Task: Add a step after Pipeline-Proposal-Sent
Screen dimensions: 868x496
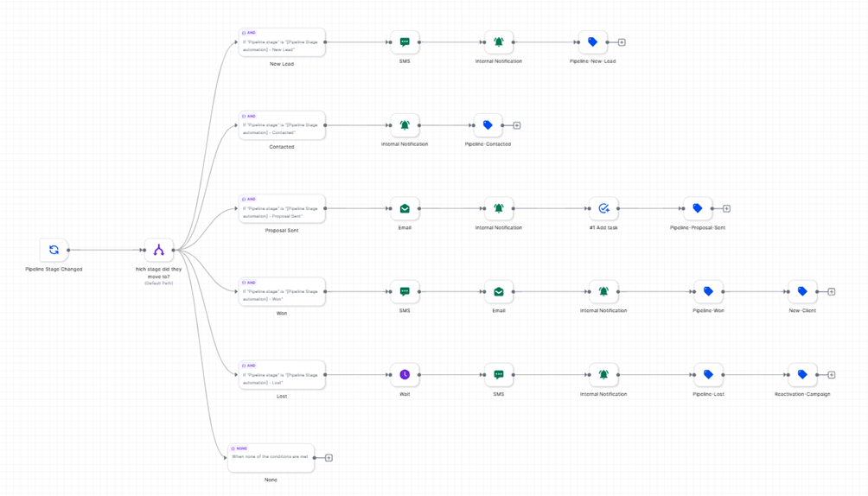Action: tap(727, 209)
